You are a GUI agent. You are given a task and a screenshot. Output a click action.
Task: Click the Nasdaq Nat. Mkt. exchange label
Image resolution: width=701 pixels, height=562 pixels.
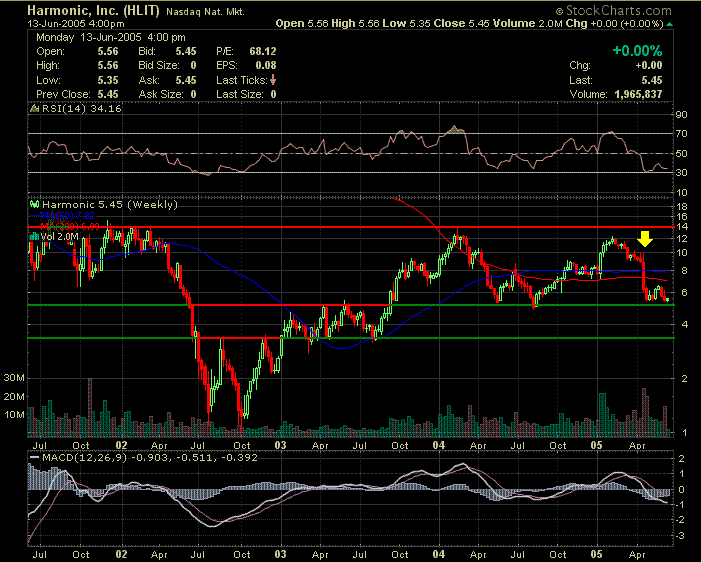(205, 12)
